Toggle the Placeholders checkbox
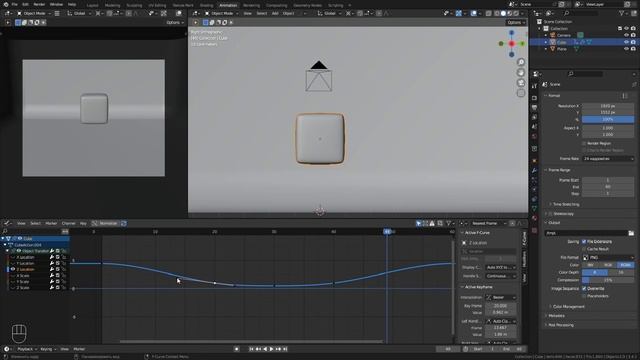 click(584, 296)
